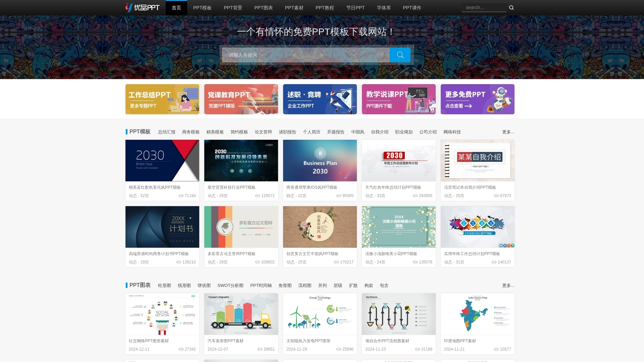
Task: Open the 节日PPT navigation menu
Action: coord(355,8)
